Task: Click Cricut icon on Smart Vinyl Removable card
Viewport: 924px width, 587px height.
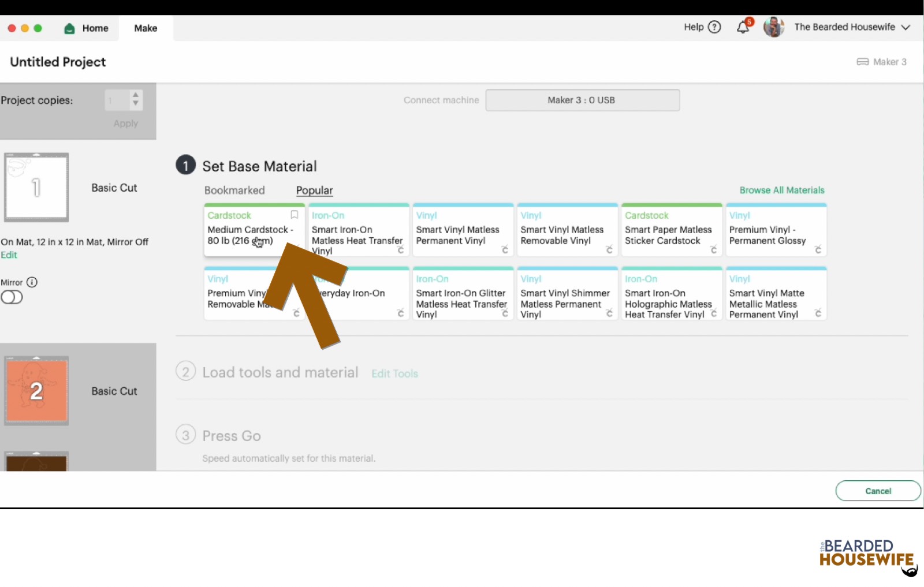Action: click(609, 249)
